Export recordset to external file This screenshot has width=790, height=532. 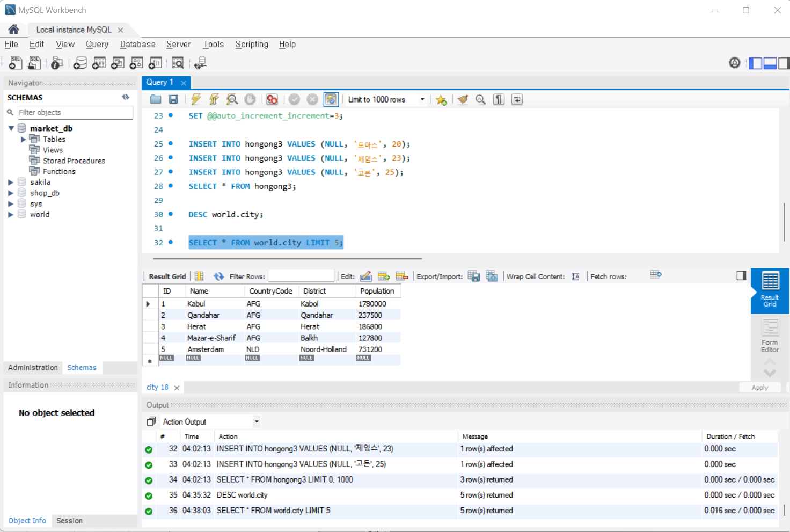[x=474, y=276]
